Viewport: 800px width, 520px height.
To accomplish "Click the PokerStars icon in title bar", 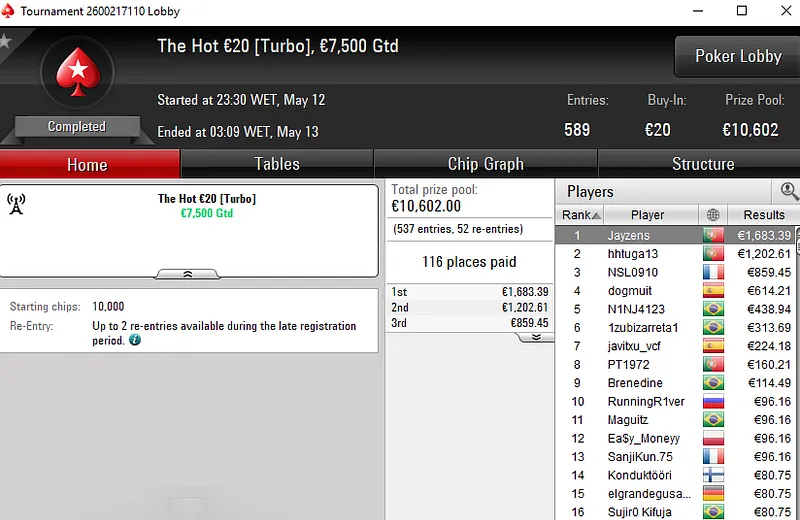I will [10, 11].
